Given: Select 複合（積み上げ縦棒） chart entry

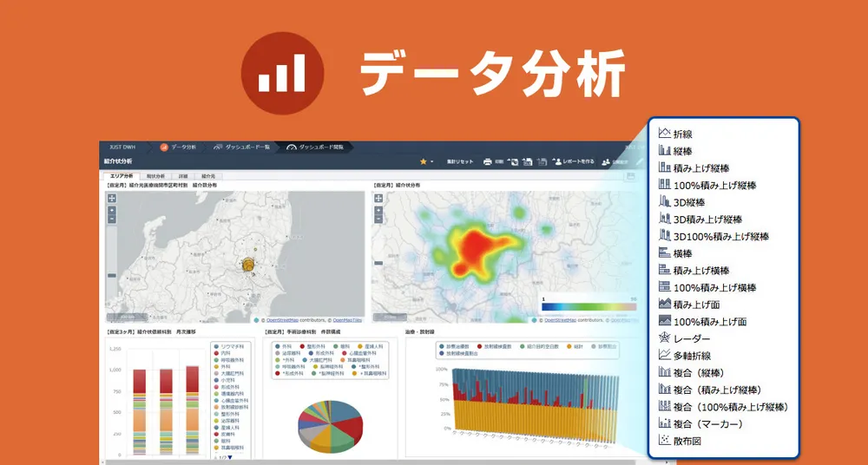Looking at the screenshot, I should click(x=710, y=390).
